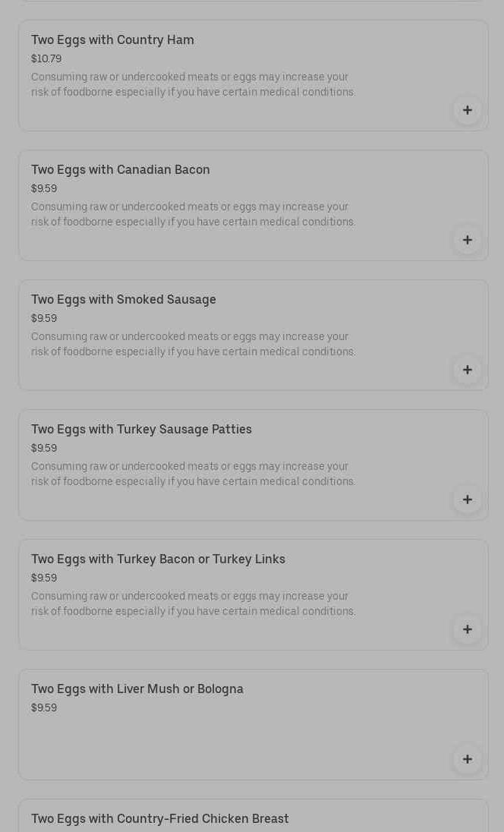Click the foodborne warning under Turkey Bacon item
Screen dimensions: 504x832
pyautogui.click(x=193, y=604)
